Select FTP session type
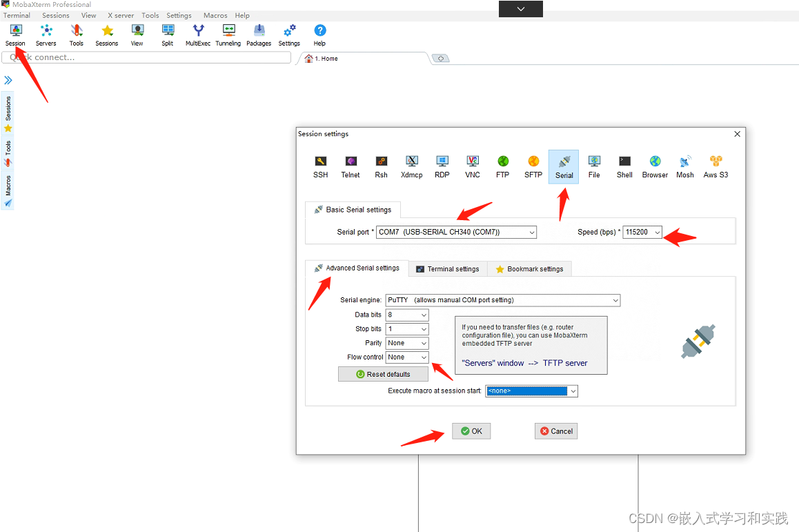799x532 pixels. tap(503, 166)
